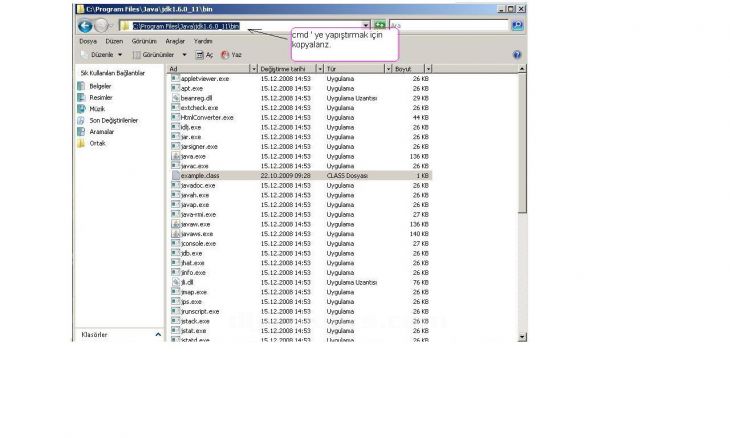Image resolution: width=730 pixels, height=438 pixels.
Task: Click the address bar path text
Action: click(186, 26)
